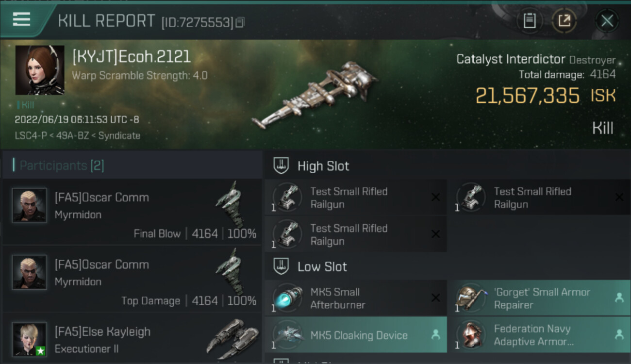Viewport: 631px width, 364px height.
Task: Expand the High Slot section
Action: (x=323, y=166)
